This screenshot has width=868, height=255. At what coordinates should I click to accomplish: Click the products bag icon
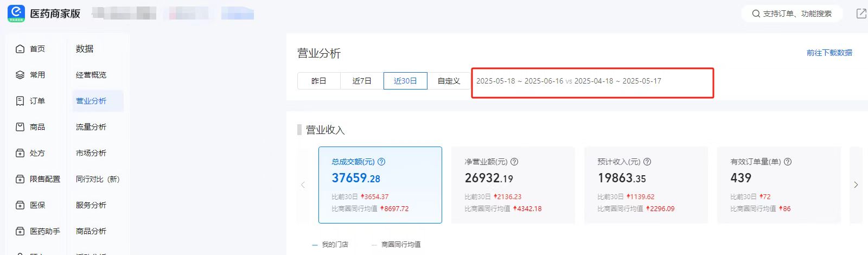20,127
